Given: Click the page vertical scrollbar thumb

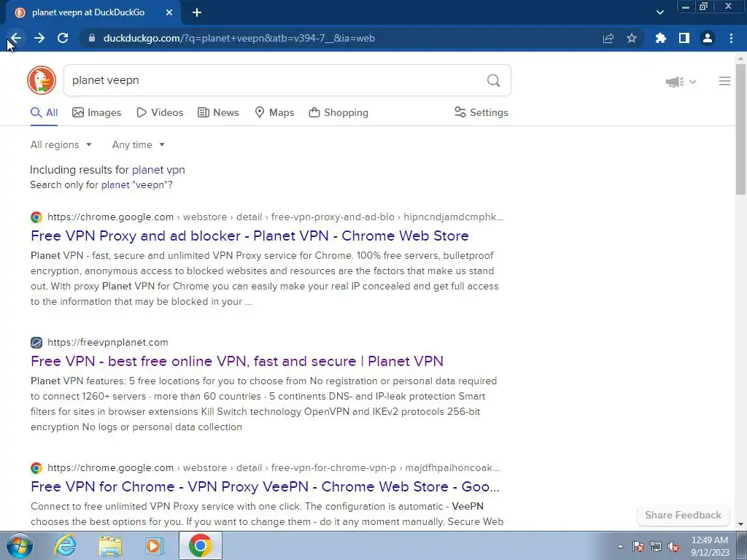Looking at the screenshot, I should pyautogui.click(x=740, y=128).
